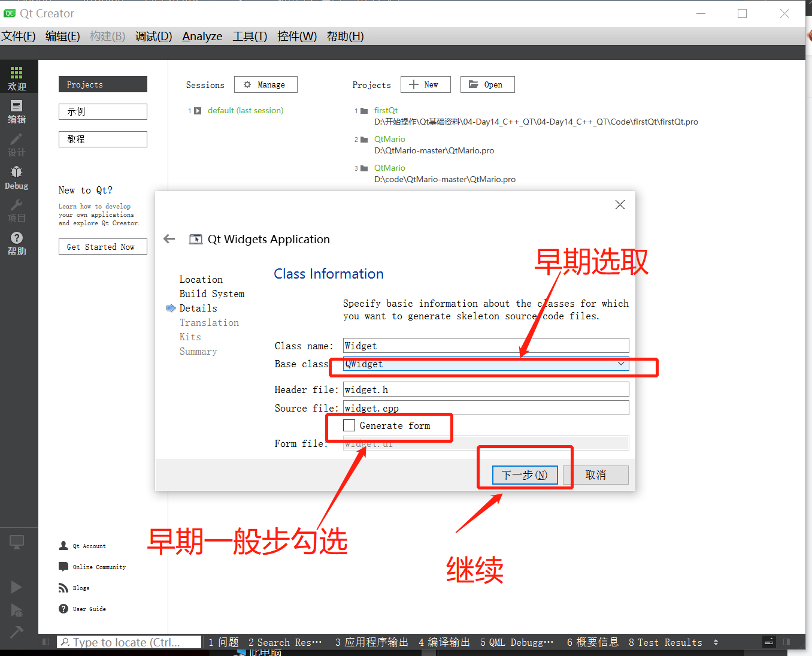The image size is (812, 656).
Task: Open the 5 QML Debugger pane
Action: pyautogui.click(x=517, y=642)
